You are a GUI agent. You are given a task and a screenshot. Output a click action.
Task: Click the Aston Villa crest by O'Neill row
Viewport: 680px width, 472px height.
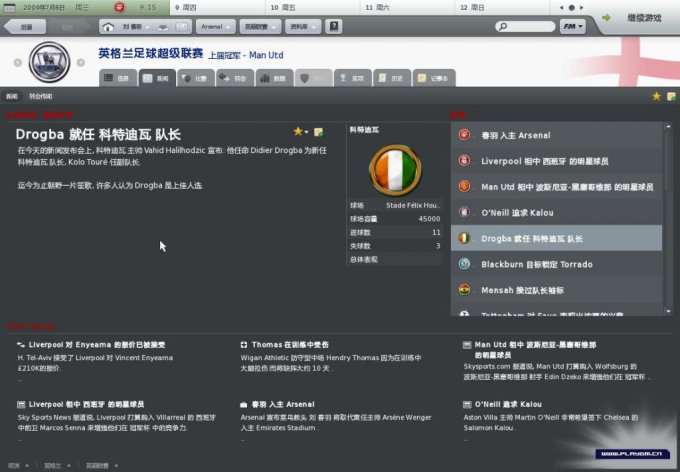(x=464, y=213)
